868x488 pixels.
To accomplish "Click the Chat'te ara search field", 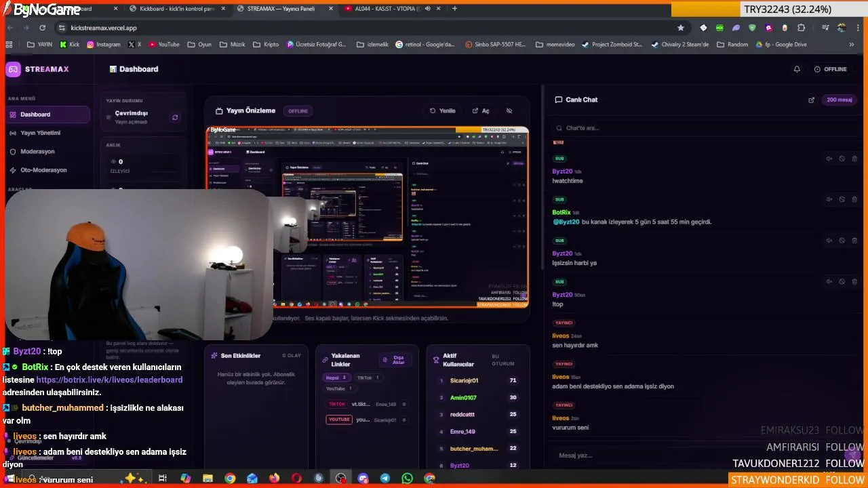I will [x=705, y=127].
